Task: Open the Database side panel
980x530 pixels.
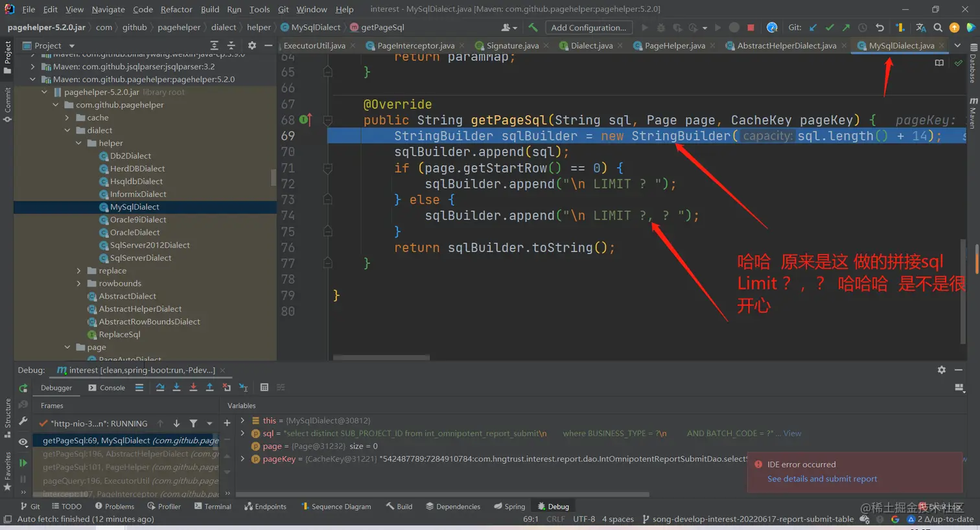Action: pos(973,63)
